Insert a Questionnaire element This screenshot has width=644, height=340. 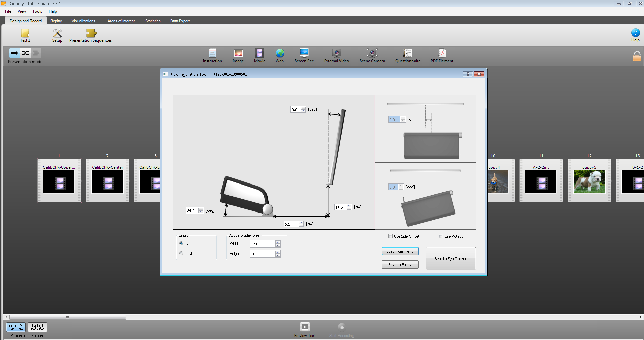tap(407, 53)
